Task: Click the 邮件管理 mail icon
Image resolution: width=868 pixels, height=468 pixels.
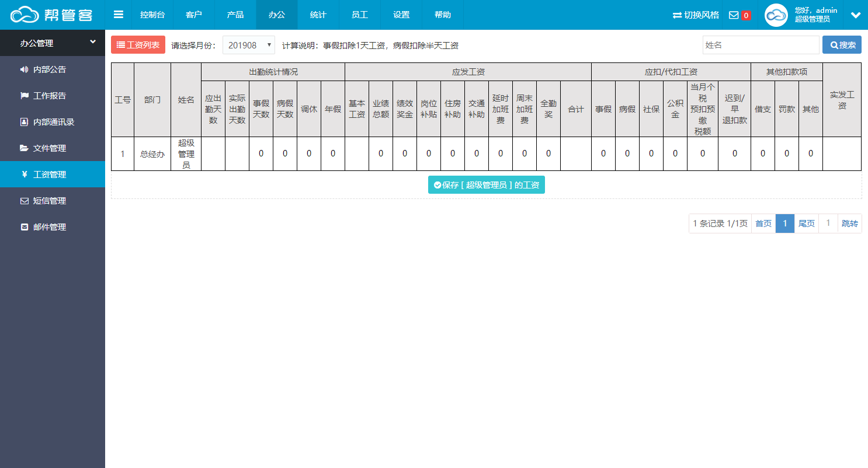Action: coord(24,227)
